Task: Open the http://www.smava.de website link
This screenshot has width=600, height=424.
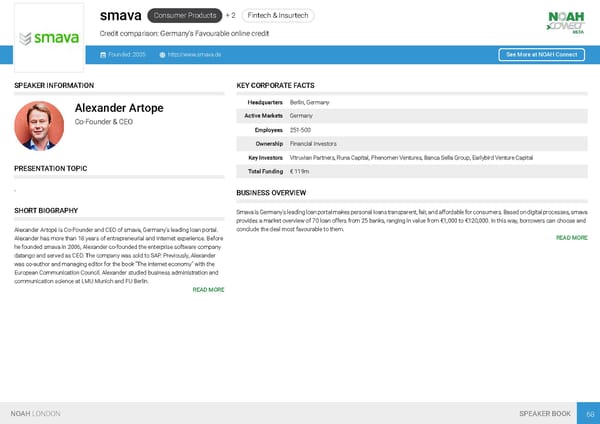Action: coord(194,54)
